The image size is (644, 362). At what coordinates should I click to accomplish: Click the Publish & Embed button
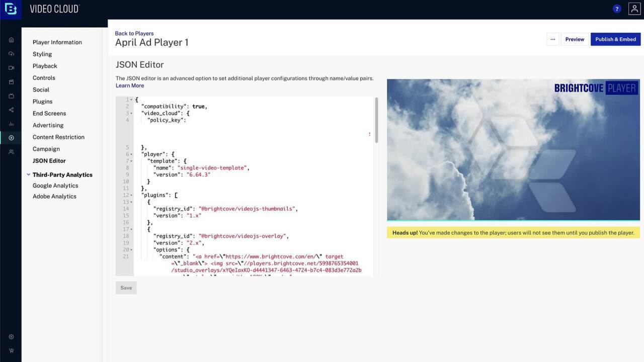[615, 39]
